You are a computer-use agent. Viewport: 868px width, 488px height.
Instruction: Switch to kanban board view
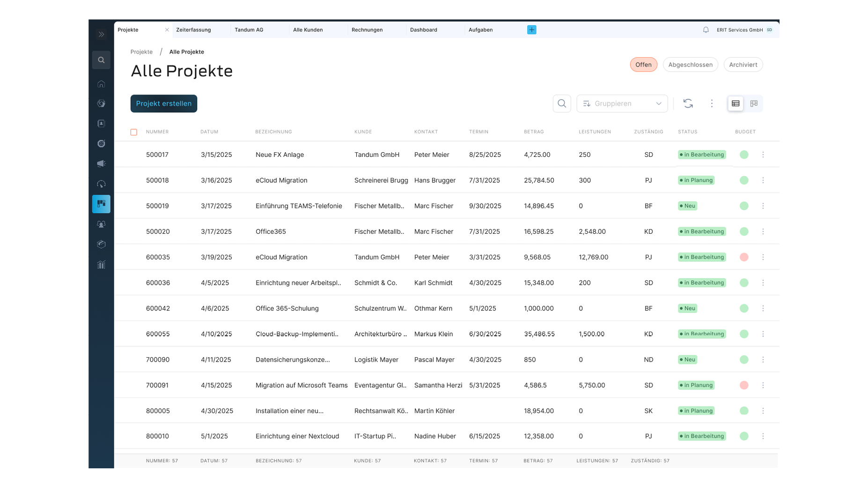754,104
